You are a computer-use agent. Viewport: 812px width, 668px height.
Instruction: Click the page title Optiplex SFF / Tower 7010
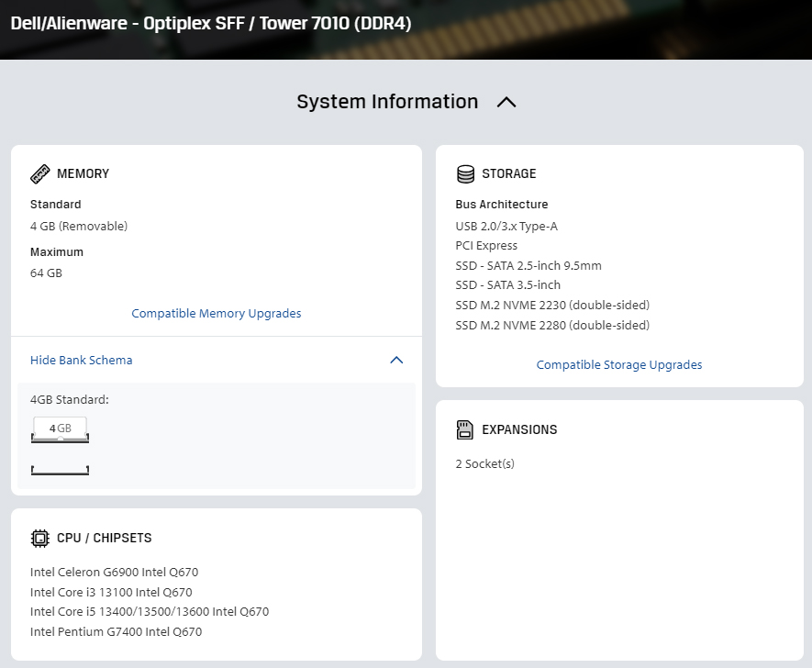tap(211, 23)
